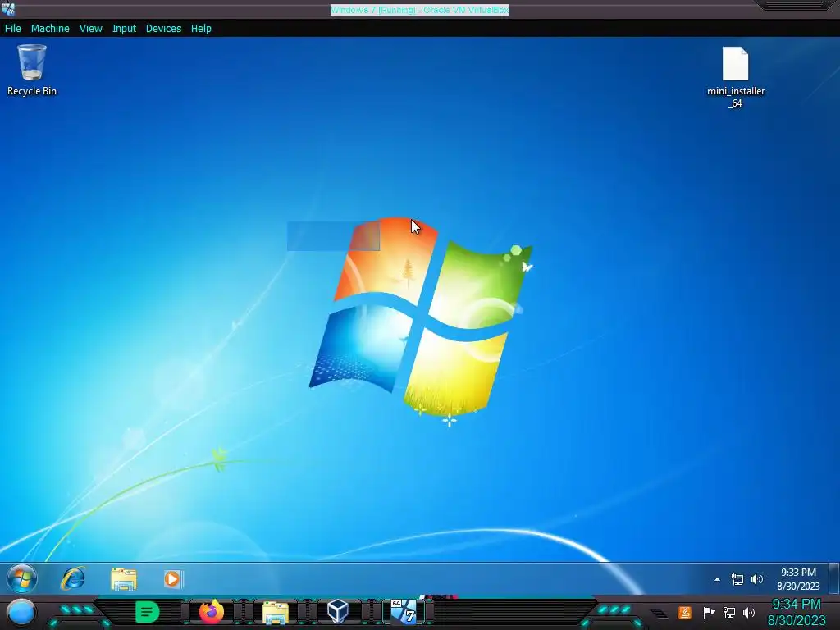Open the host Start orb

21,612
